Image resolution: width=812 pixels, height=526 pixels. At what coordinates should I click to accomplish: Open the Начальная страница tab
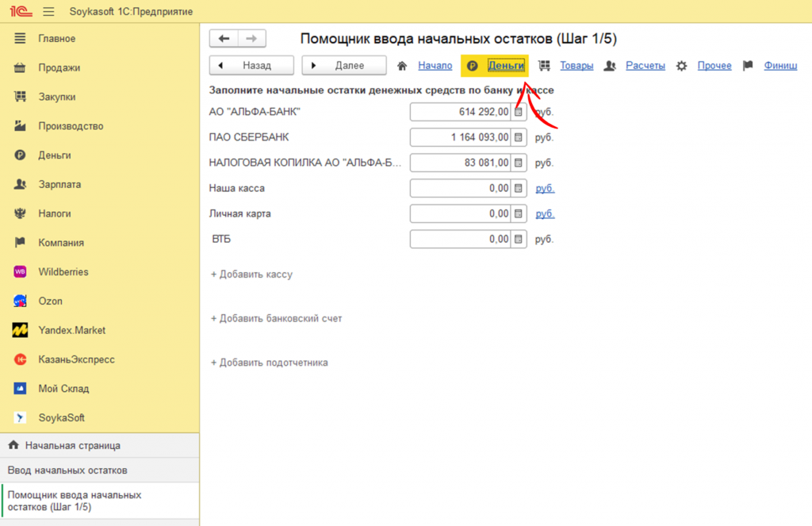[x=72, y=446]
